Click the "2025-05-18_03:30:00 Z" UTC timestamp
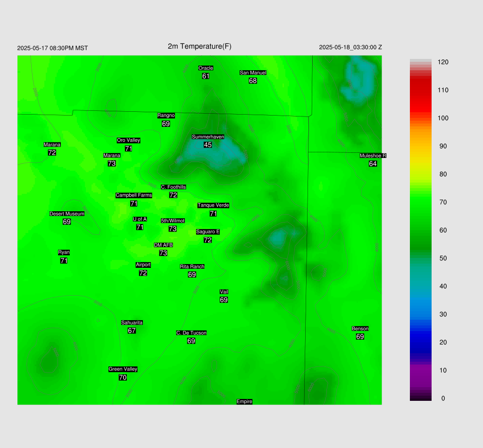The height and width of the screenshot is (448, 483). pos(350,47)
